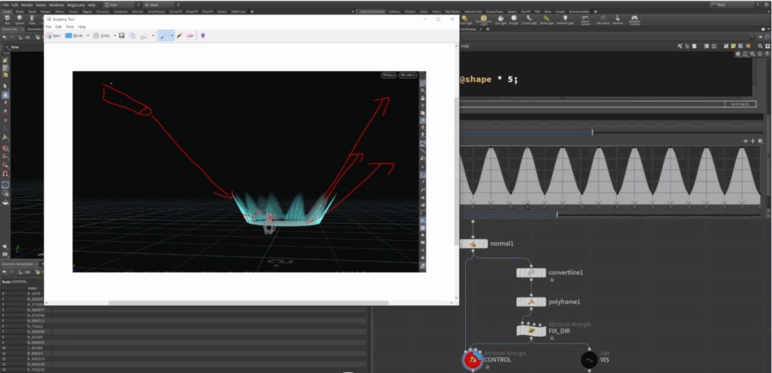Click the lock icon below FIX_DIR
Viewport: 772px width, 373px height.
coord(552,338)
